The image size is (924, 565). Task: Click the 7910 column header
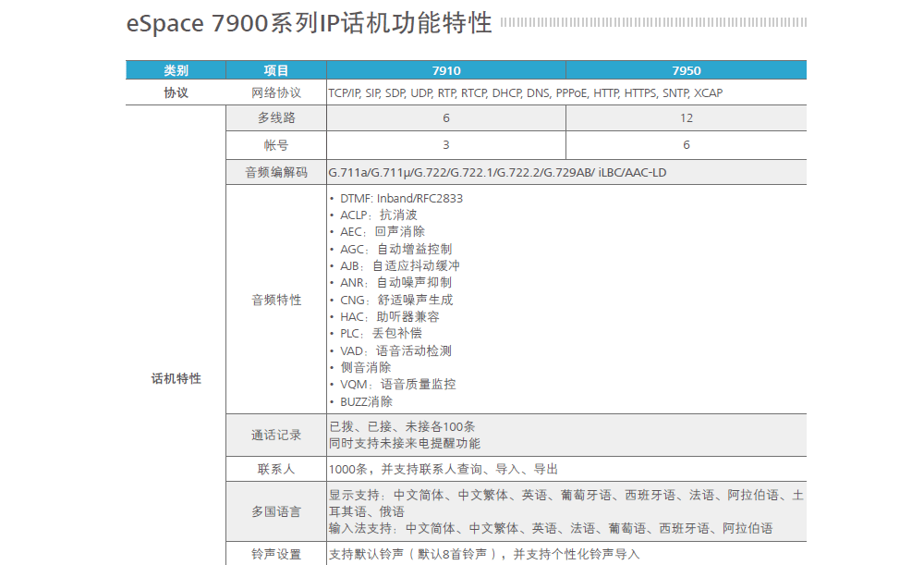[446, 70]
